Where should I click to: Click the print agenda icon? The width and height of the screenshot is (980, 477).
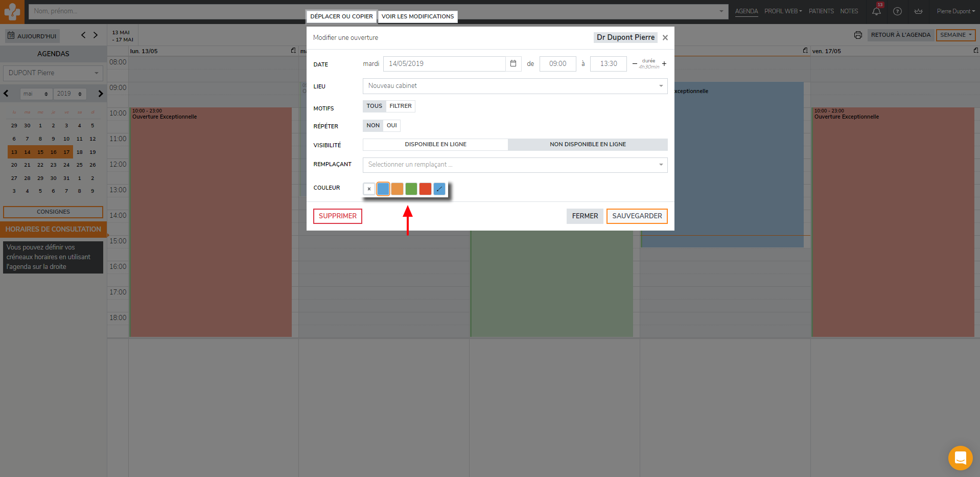[858, 35]
